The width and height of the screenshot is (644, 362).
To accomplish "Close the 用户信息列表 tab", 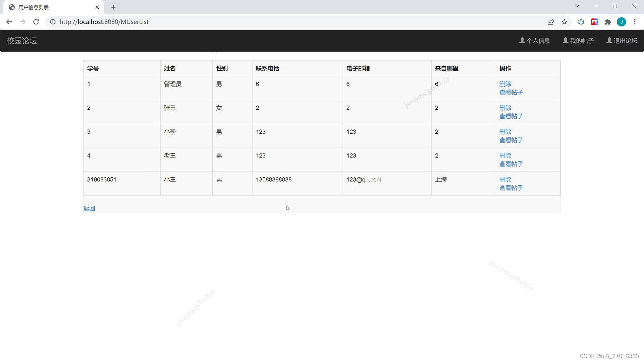I will (97, 7).
